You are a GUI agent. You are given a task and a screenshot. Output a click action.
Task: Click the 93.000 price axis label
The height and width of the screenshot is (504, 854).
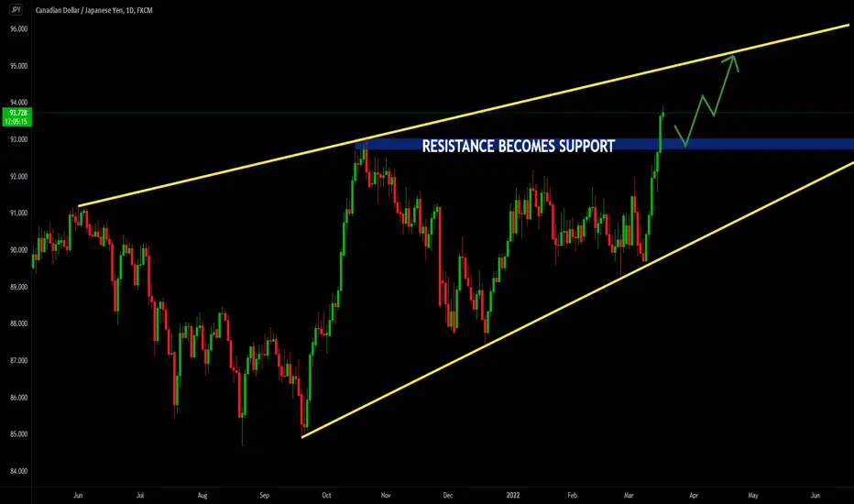pyautogui.click(x=18, y=139)
